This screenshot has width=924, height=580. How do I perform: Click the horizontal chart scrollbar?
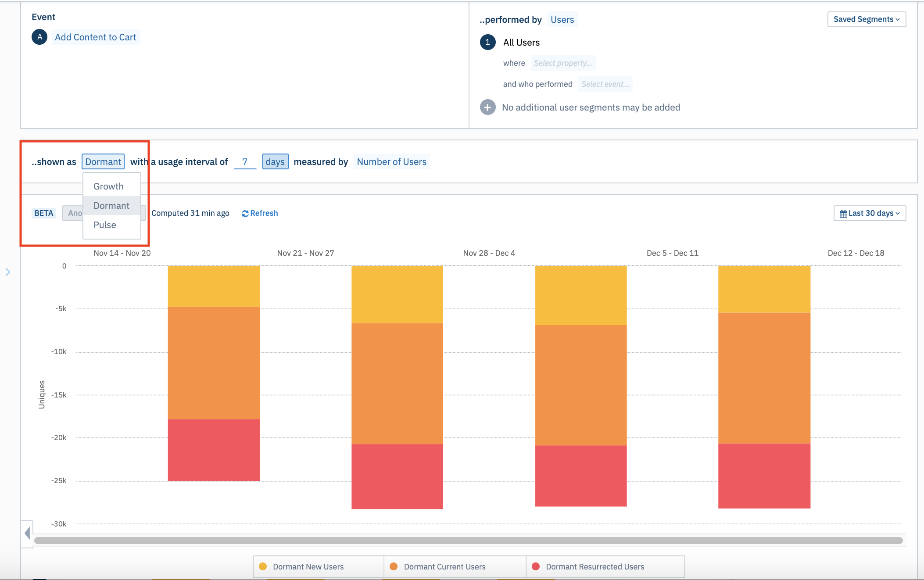click(468, 541)
